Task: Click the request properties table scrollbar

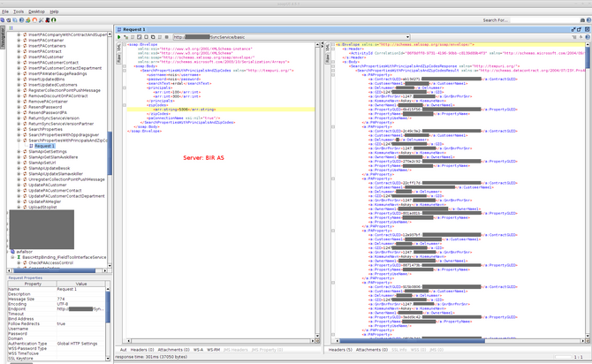Action: (108, 322)
